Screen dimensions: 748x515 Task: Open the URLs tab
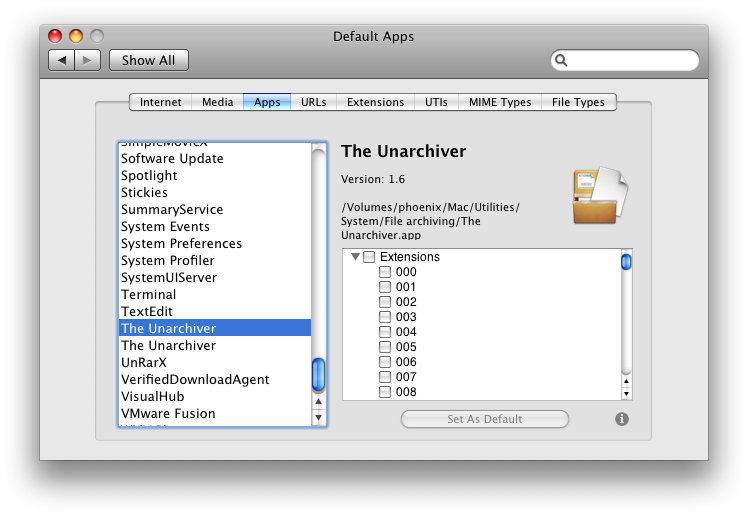[313, 102]
